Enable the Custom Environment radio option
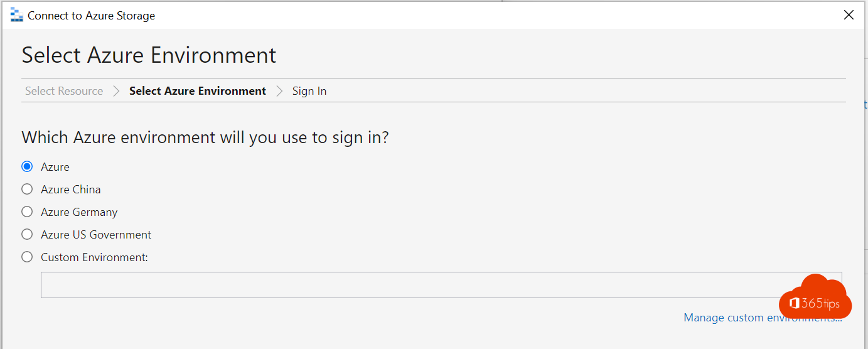Viewport: 868px width, 349px height. click(27, 257)
